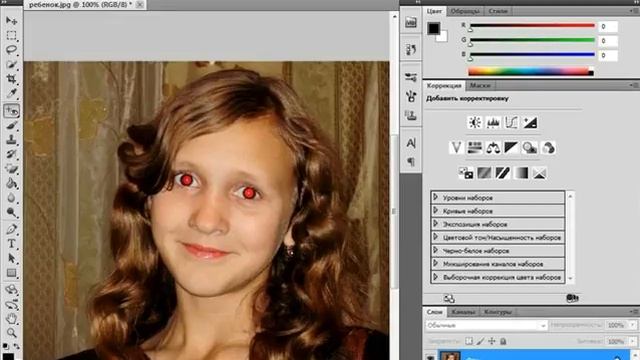Viewport: 640px width, 360px height.
Task: Open the Character panel from dock
Action: [411, 143]
